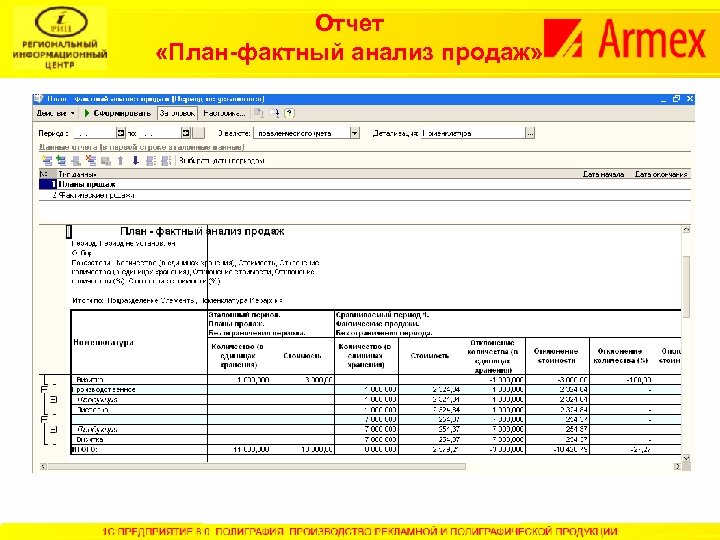Move row down with the blue down-arrow

click(135, 161)
